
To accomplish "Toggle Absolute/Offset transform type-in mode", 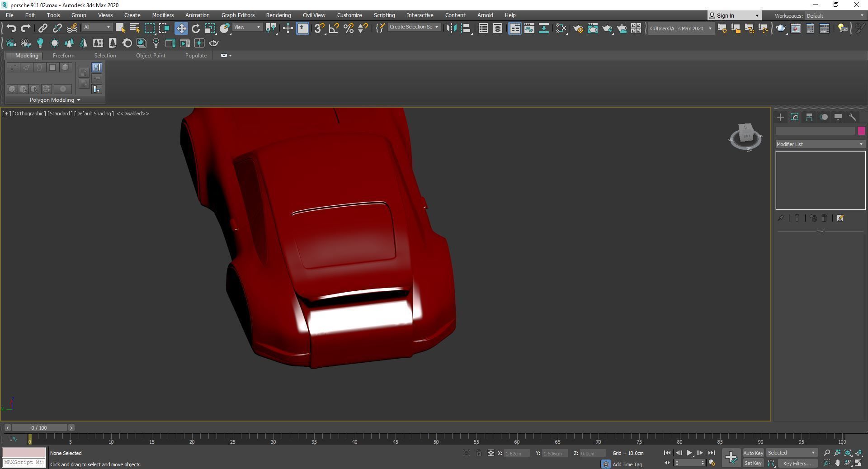I will coord(491,453).
